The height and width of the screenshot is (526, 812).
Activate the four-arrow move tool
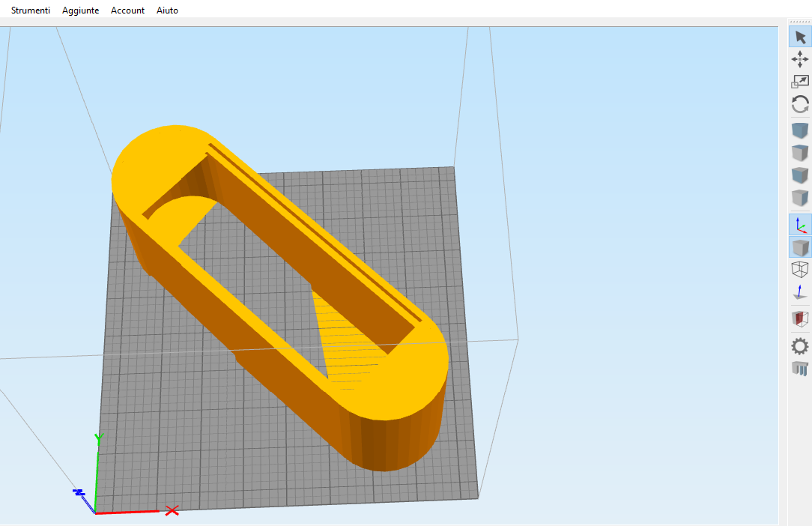[x=800, y=59]
